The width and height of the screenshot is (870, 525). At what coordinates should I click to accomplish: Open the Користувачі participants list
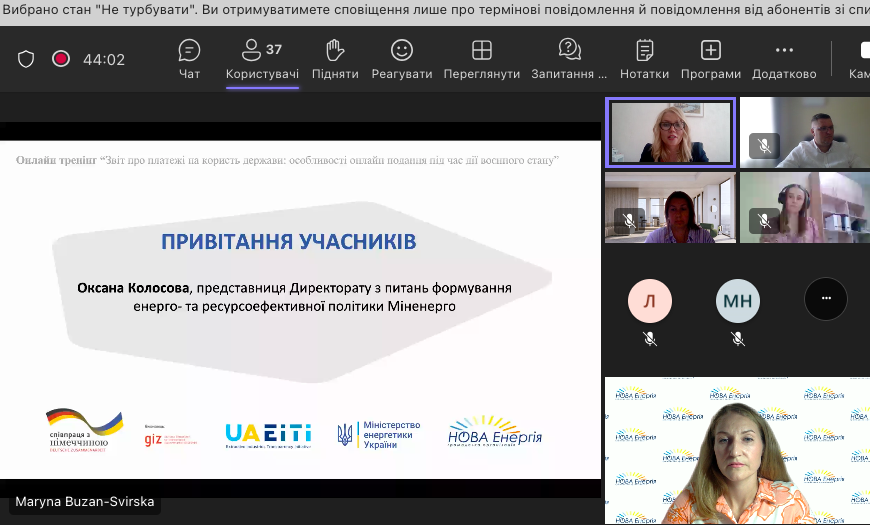point(262,59)
